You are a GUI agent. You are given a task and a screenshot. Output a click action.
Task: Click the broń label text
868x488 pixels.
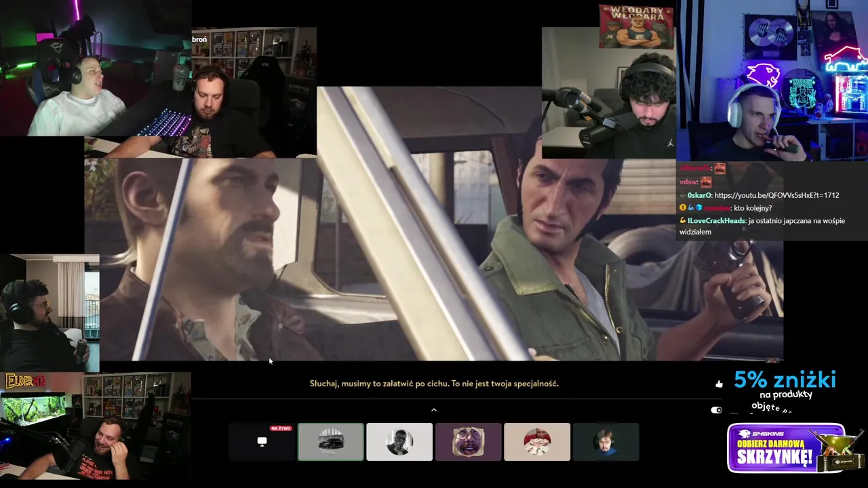pyautogui.click(x=199, y=39)
